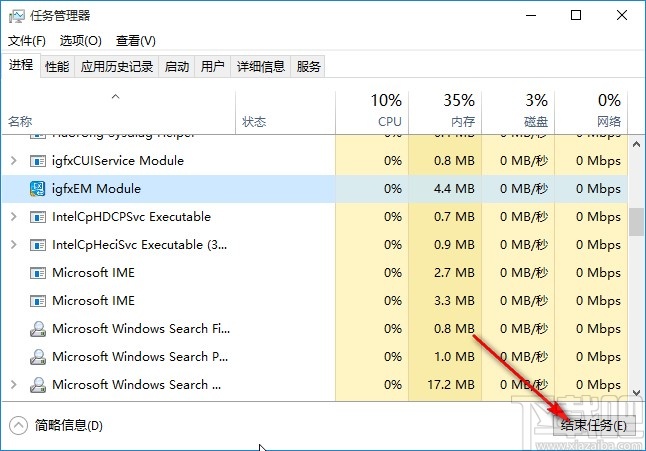Switch to the 用户 tab
646x451 pixels.
pos(213,66)
